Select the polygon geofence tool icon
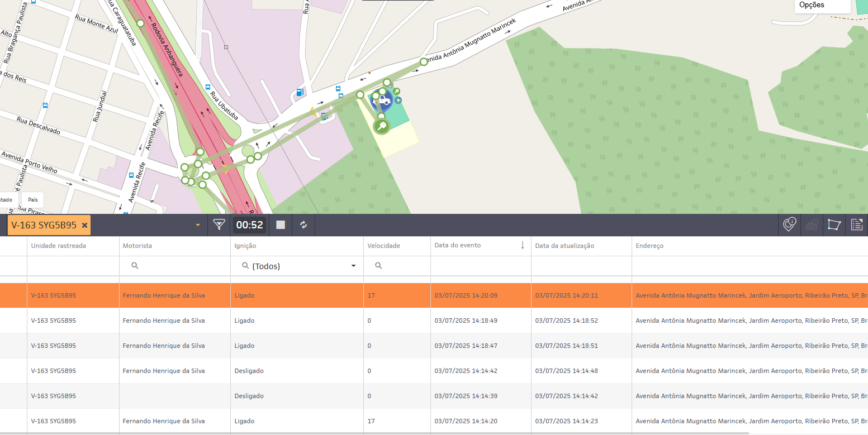This screenshot has height=435, width=868. 834,225
